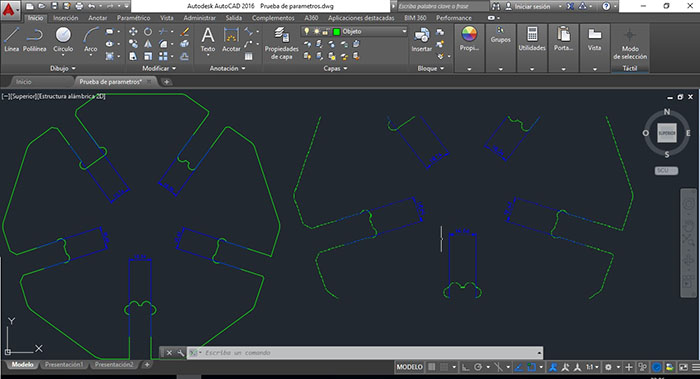This screenshot has height=379, width=700.
Task: Open the Propi... color wheel properties
Action: [x=469, y=38]
